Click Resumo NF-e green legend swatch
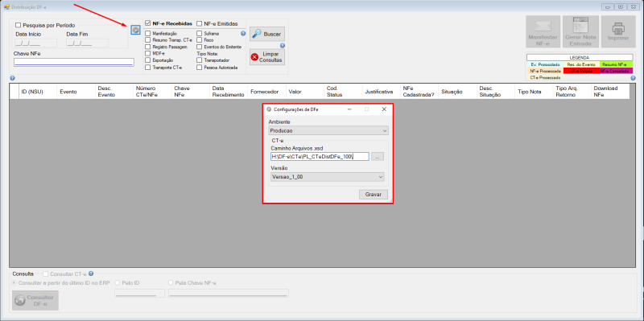The image size is (644, 321). tap(616, 64)
